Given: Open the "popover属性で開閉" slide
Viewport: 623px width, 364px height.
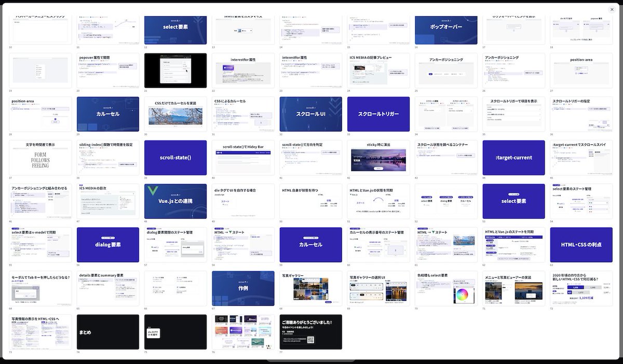Looking at the screenshot, I should [108, 71].
